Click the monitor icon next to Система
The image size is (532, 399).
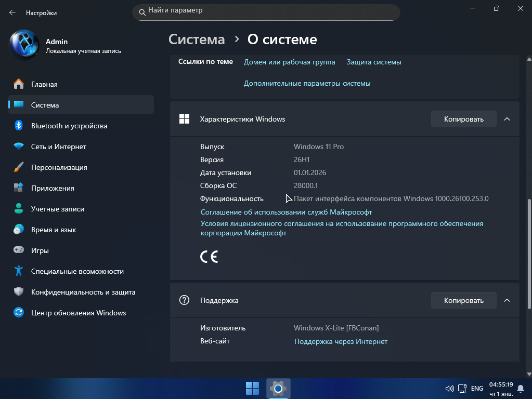click(x=19, y=104)
